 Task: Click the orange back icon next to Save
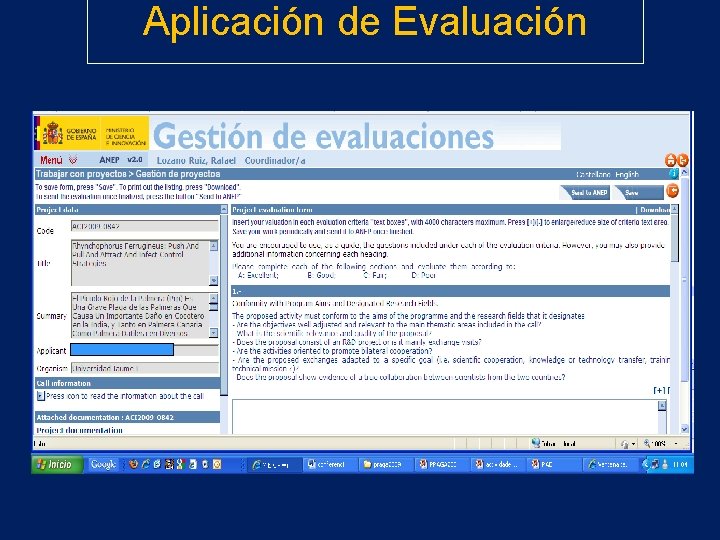(x=672, y=191)
